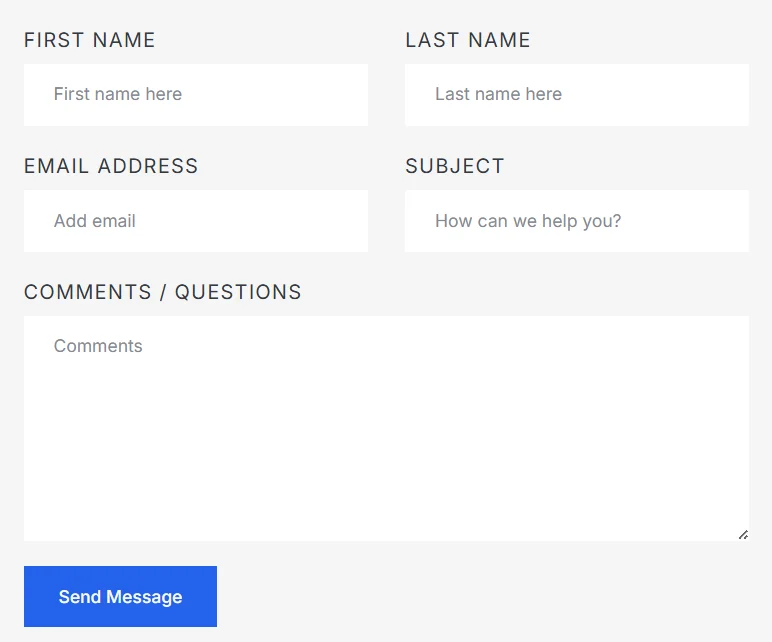Click the FIRST NAME label
772x642 pixels.
tap(90, 40)
